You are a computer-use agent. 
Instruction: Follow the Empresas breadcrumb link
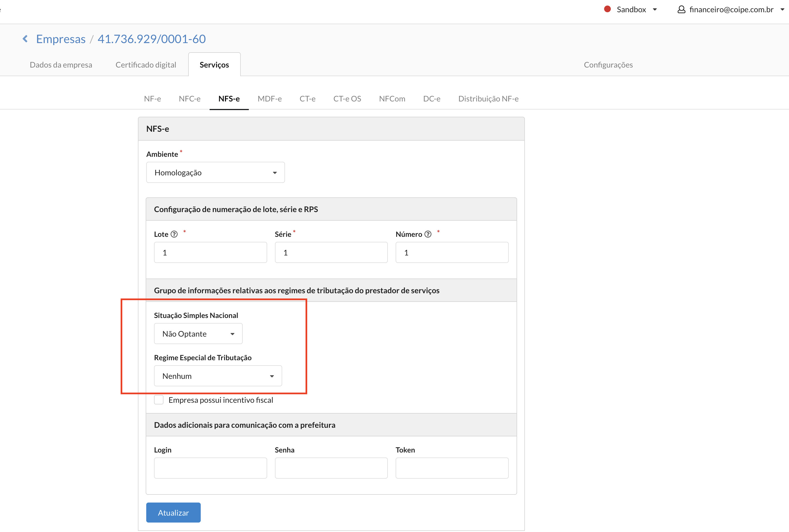(x=61, y=39)
